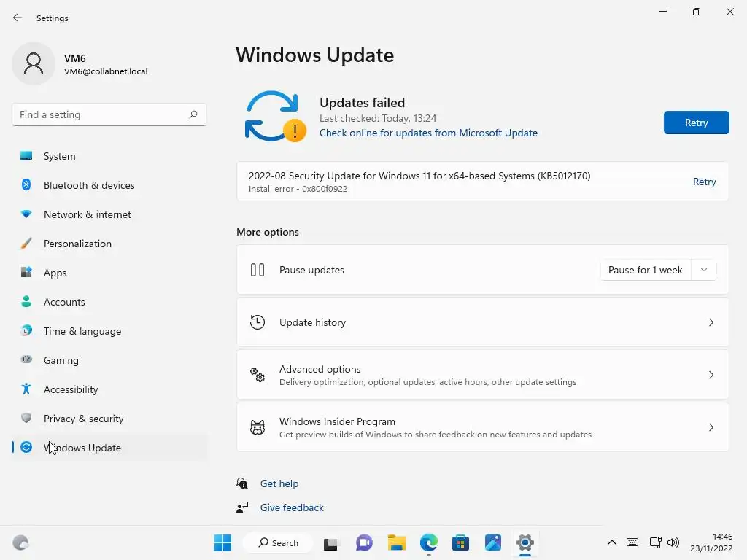Click the search magnifier in Find a setting
The height and width of the screenshot is (560, 747).
193,114
